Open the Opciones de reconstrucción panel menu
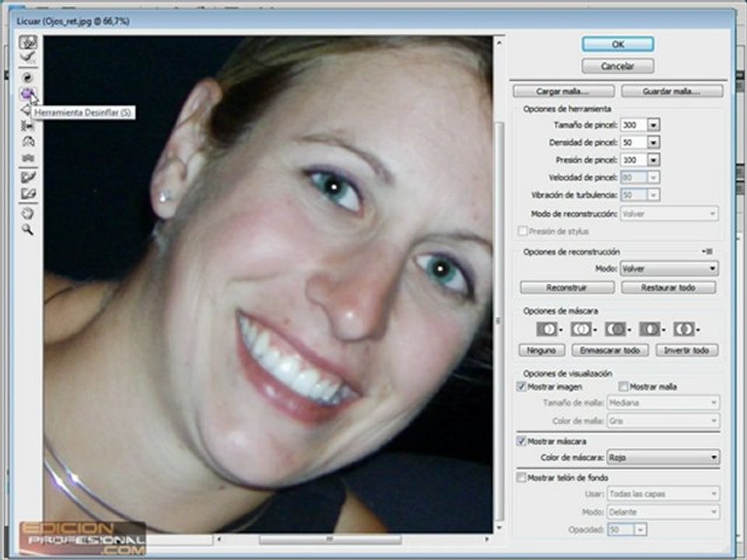The image size is (747, 560). coord(707,251)
